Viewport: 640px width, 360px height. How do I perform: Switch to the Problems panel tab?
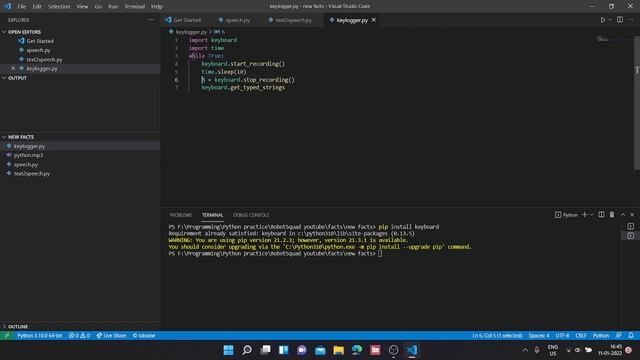(x=180, y=215)
